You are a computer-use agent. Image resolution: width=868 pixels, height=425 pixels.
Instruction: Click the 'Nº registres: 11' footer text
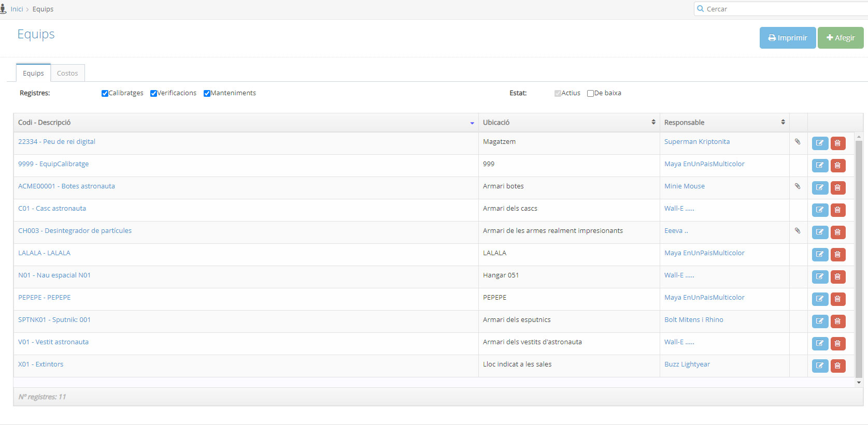pyautogui.click(x=42, y=397)
